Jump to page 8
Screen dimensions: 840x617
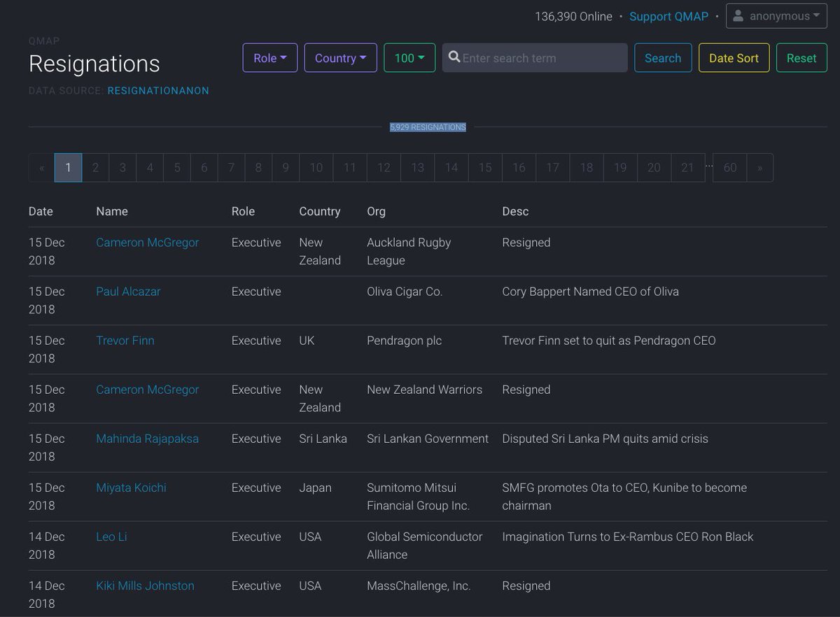258,168
